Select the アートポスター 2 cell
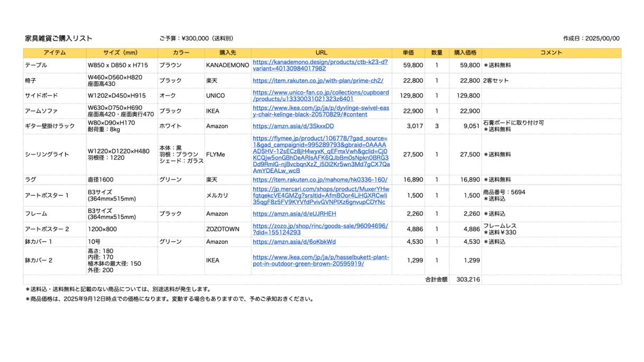644x362 pixels. click(54, 229)
